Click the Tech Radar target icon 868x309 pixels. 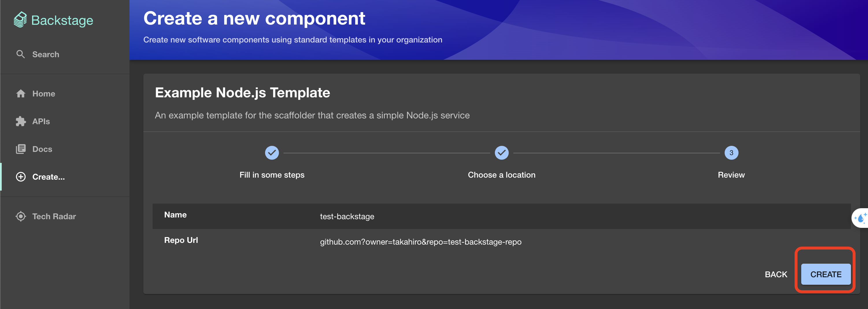21,216
